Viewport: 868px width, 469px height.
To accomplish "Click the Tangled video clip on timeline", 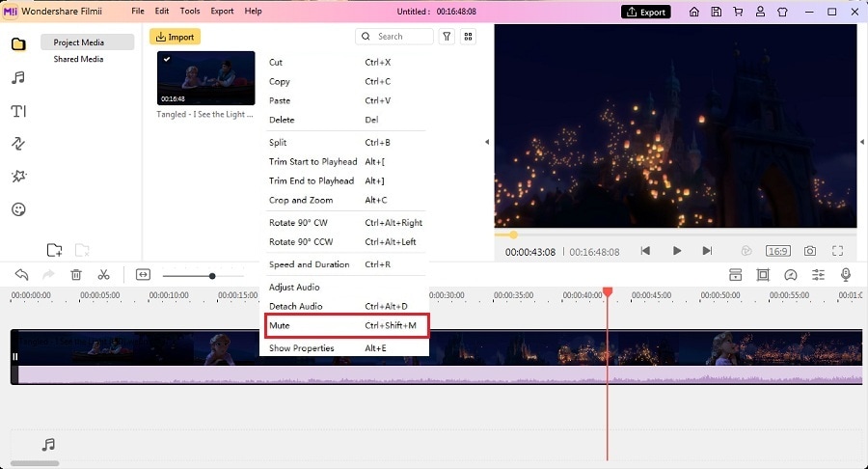I will click(x=436, y=357).
